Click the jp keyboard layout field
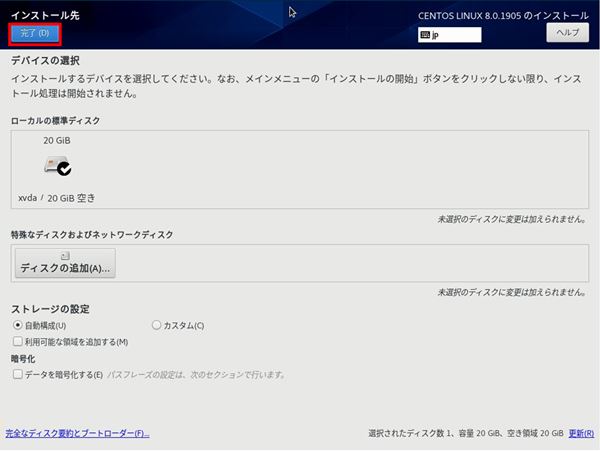The image size is (600, 451). tap(450, 35)
